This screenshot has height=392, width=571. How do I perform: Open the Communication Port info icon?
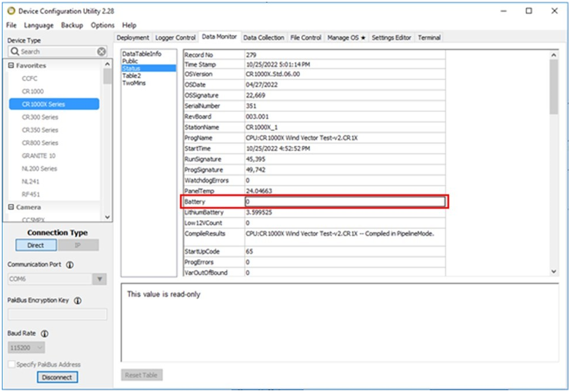tap(70, 264)
